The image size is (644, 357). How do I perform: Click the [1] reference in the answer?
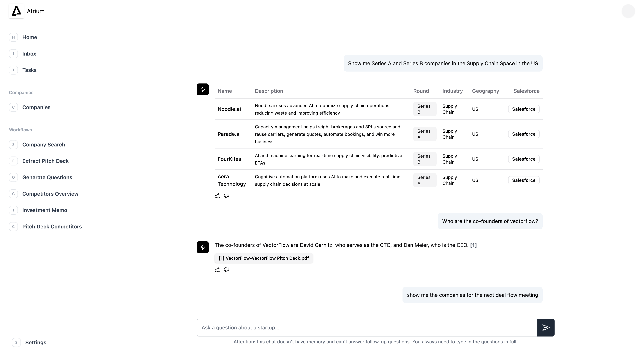473,245
